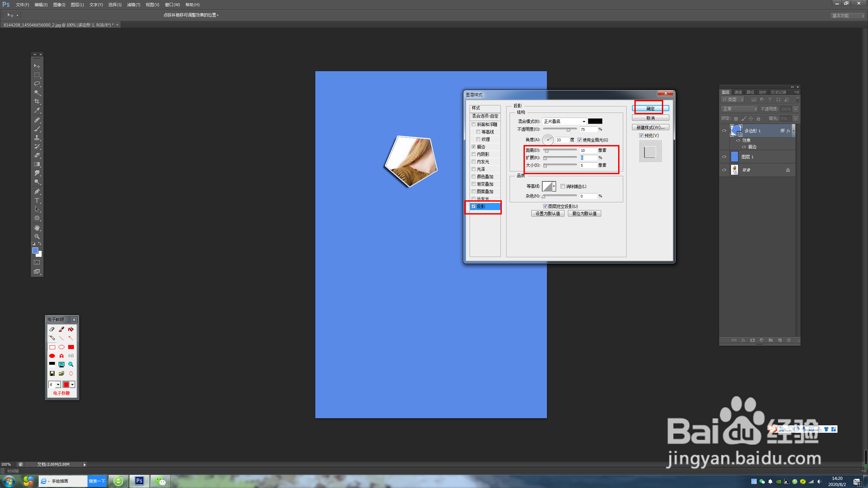Open the 等高线 contour picker dropdown
Image resolution: width=868 pixels, height=488 pixels.
(x=554, y=186)
